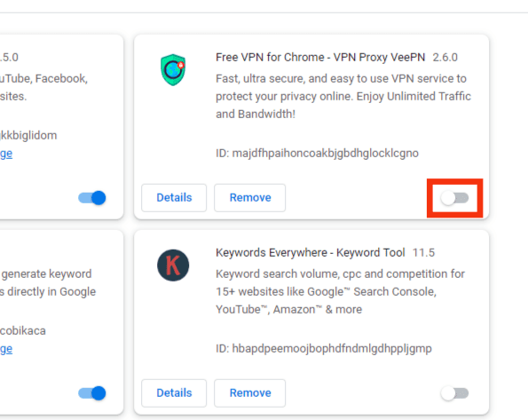
Task: Enable the Free VPN for Chrome toggle
Action: coord(454,198)
